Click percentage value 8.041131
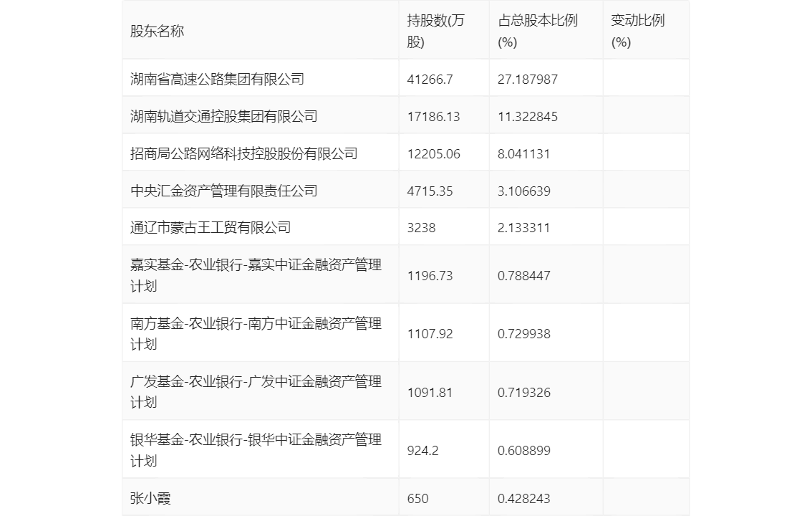 524,154
